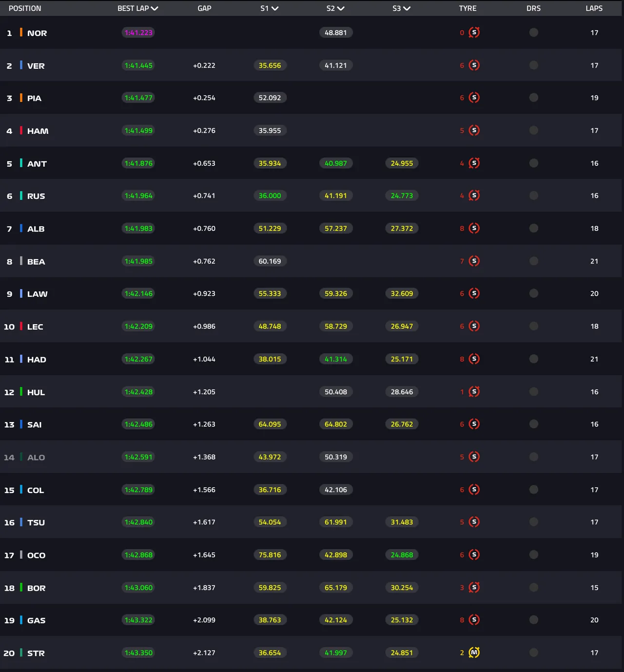Click ALB's soft tyre icon
This screenshot has height=672, width=624.
tap(474, 228)
